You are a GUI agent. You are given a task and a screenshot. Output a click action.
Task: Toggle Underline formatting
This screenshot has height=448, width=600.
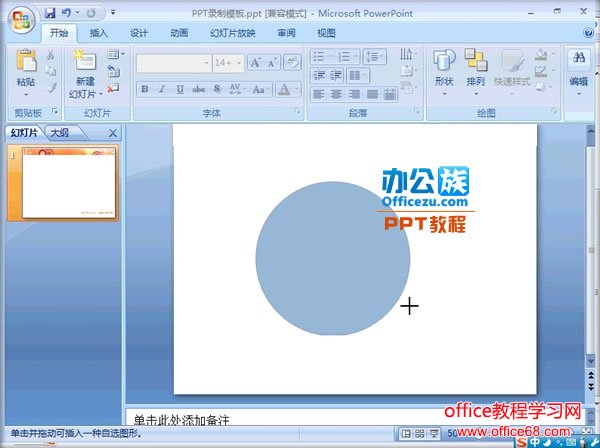click(180, 90)
